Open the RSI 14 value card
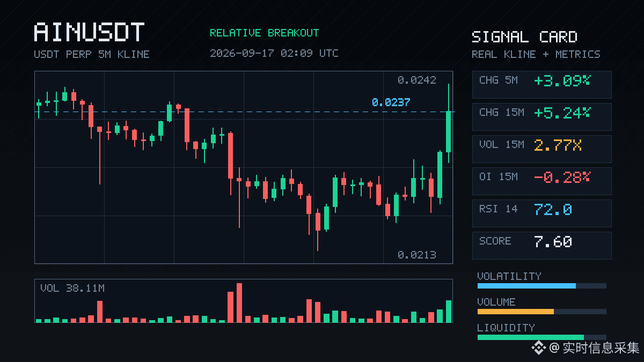 coord(541,213)
